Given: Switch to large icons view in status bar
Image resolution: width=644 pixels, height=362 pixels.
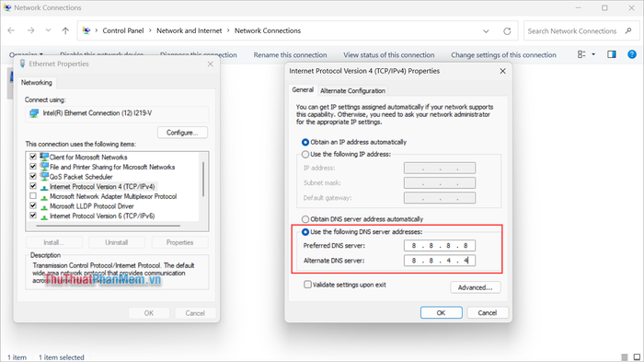Looking at the screenshot, I should [637, 357].
